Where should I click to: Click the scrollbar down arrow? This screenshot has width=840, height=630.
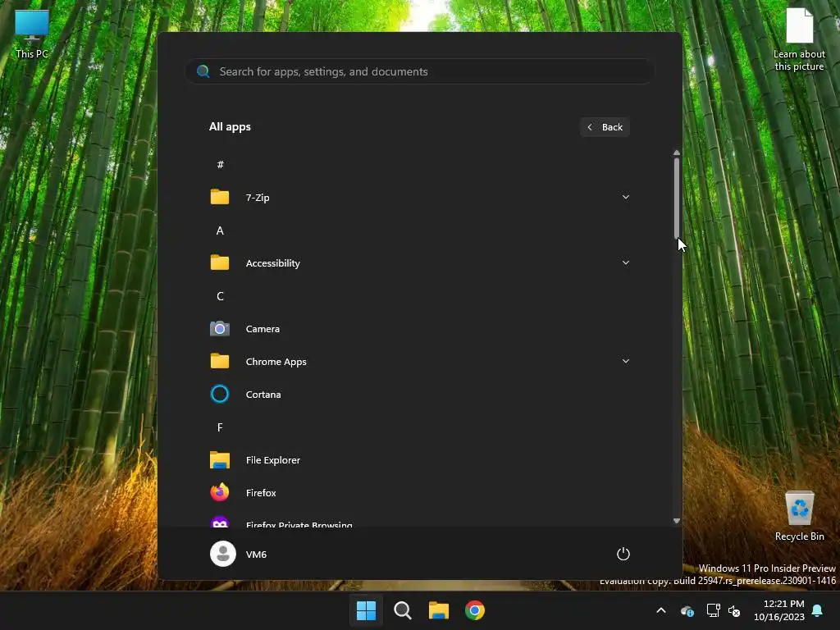point(677,521)
